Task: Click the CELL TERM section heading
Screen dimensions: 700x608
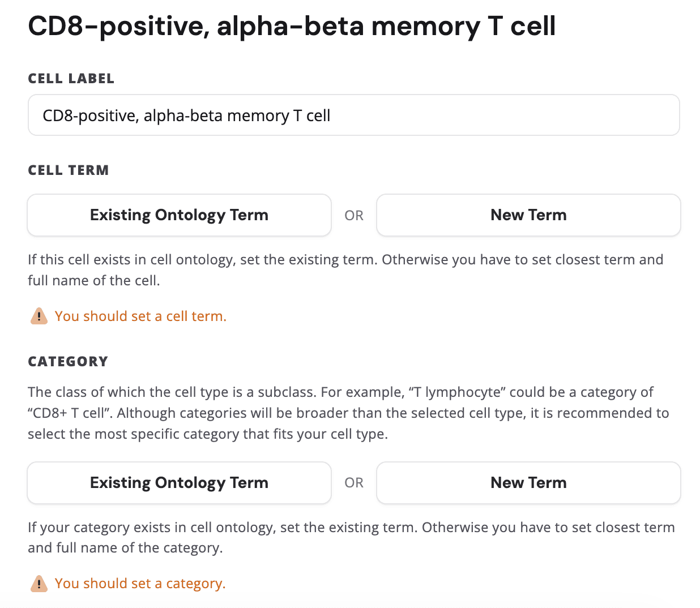Action: tap(68, 170)
